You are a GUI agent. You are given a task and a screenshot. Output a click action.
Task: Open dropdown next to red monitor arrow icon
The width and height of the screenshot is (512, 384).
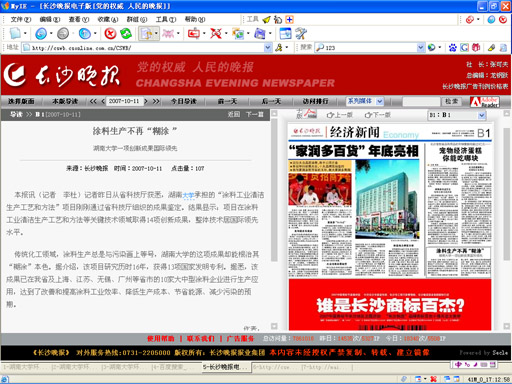[x=204, y=33]
